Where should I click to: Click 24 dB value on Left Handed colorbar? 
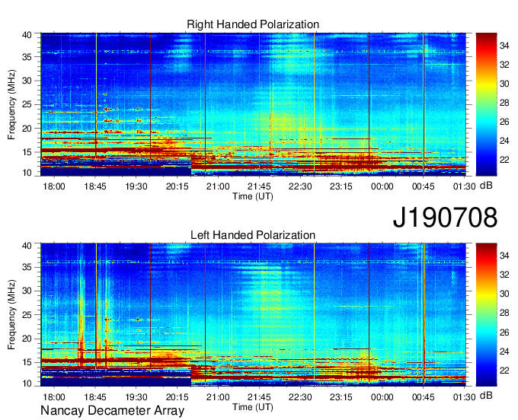pos(504,352)
